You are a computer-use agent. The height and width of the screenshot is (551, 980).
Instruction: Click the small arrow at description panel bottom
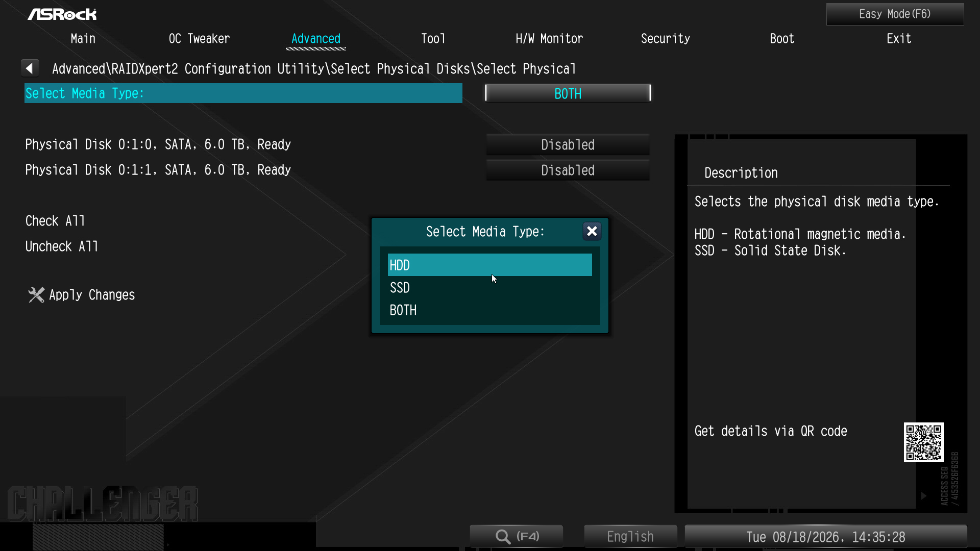pyautogui.click(x=923, y=496)
